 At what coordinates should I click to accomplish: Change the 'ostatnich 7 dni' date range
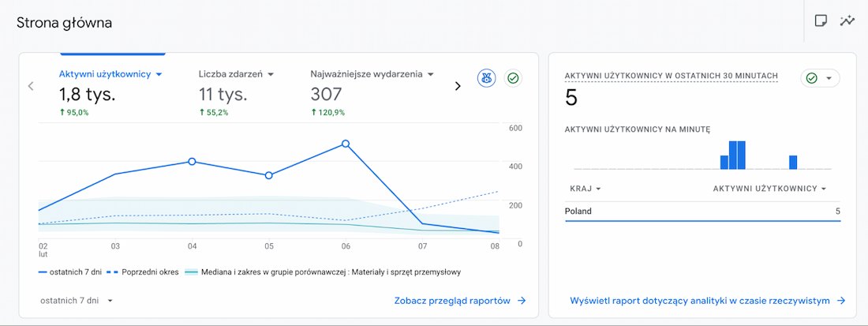coord(77,301)
